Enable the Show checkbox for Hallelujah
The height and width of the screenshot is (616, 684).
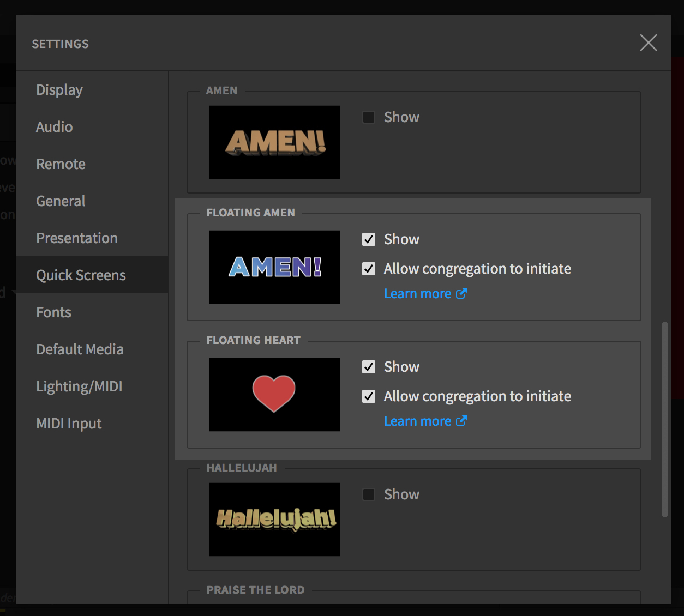coord(369,494)
